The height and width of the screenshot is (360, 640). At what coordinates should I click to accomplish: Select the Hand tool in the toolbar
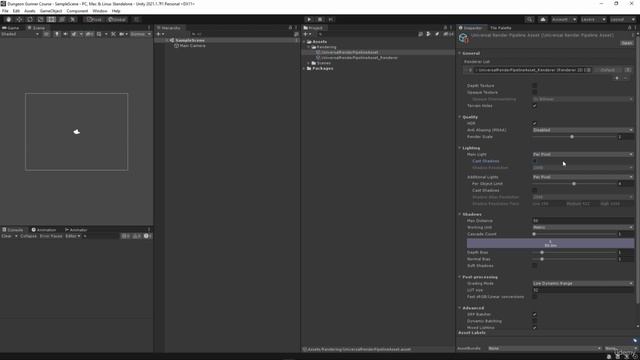click(x=9, y=20)
